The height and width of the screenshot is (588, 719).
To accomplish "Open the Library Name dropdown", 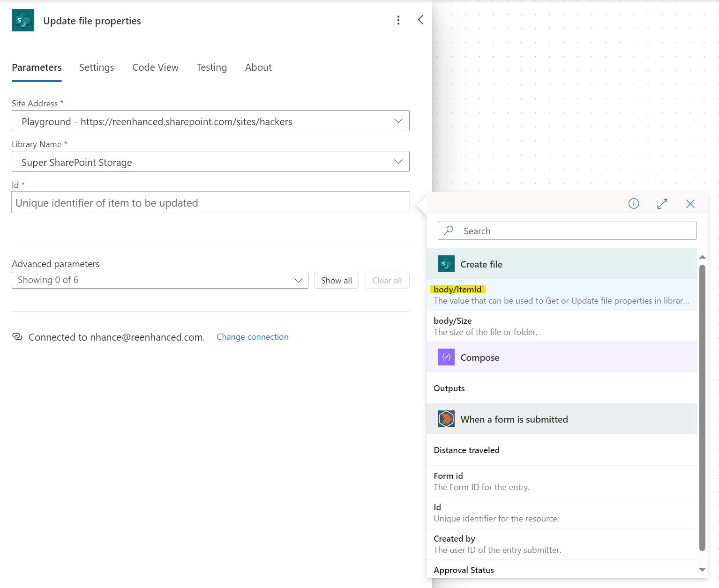I will pos(210,162).
